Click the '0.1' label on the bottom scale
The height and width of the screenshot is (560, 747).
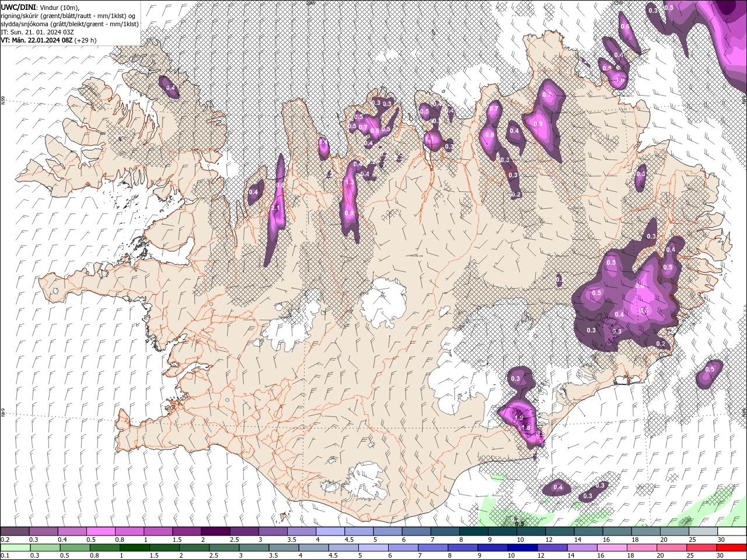5,556
